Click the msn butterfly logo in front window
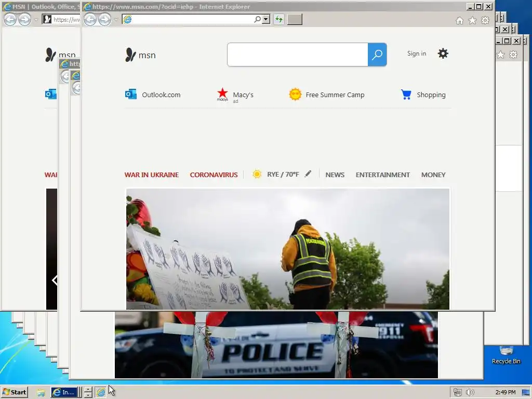This screenshot has width=532, height=399. [x=140, y=55]
